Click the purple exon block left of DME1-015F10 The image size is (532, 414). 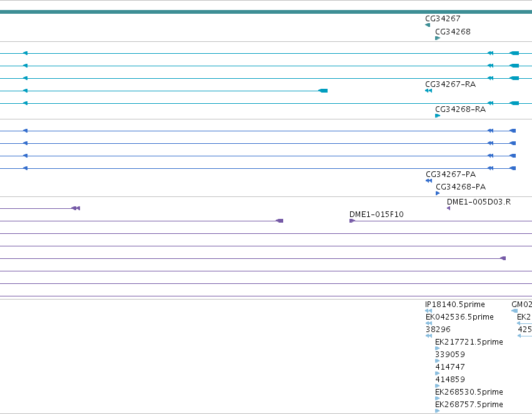(279, 221)
